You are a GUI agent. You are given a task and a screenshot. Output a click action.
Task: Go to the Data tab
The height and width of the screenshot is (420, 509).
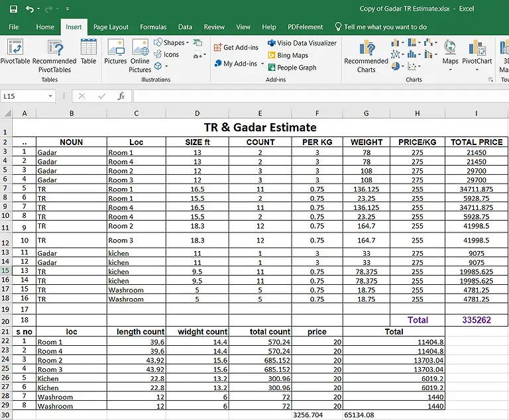(x=185, y=27)
